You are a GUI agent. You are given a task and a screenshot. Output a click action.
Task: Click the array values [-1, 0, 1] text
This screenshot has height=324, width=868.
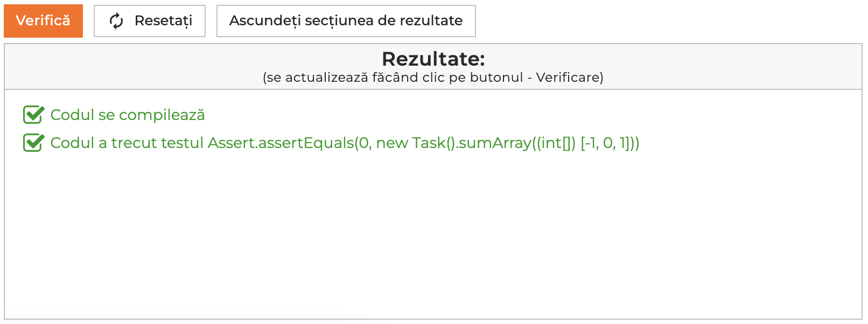pos(608,143)
